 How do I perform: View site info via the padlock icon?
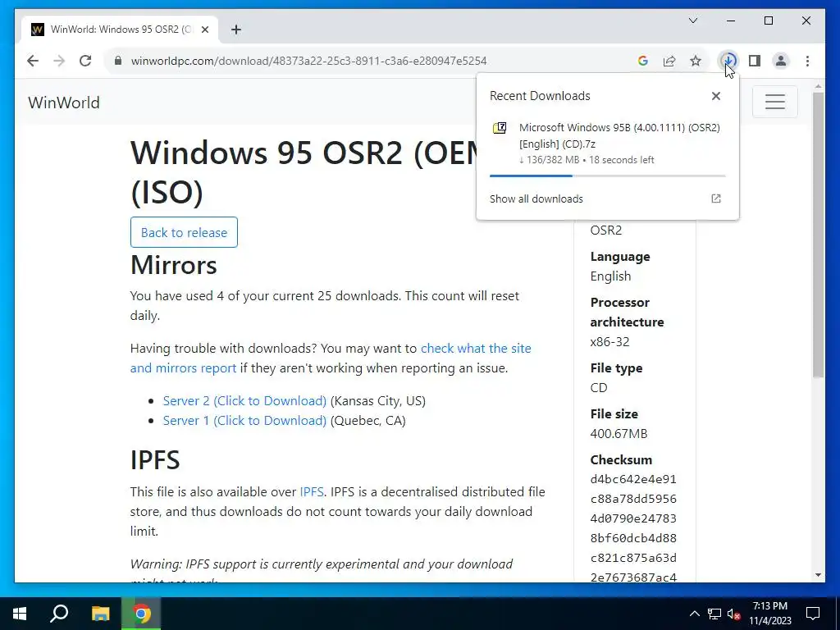click(x=118, y=61)
